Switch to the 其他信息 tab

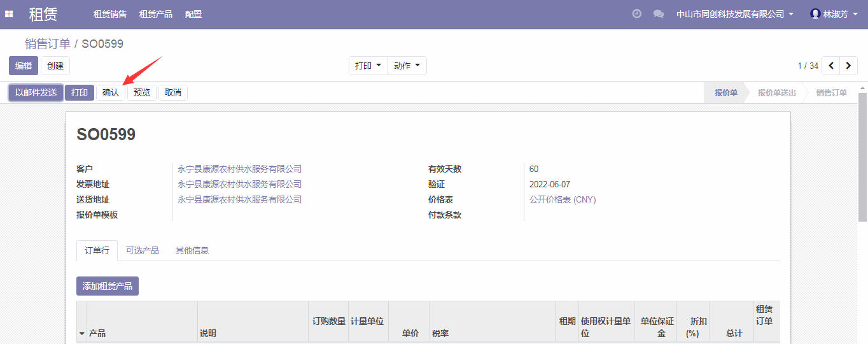[192, 250]
